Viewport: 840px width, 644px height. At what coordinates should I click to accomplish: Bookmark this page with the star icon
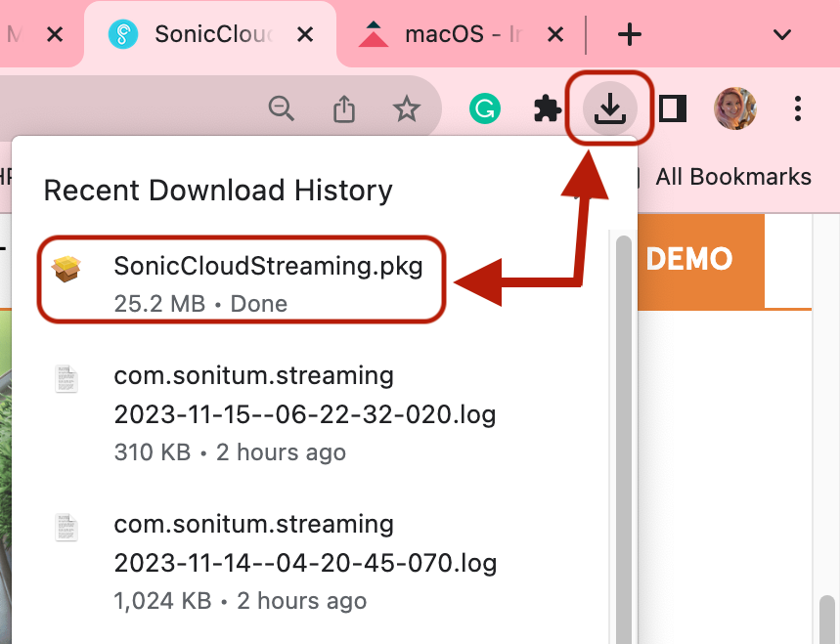(x=407, y=108)
